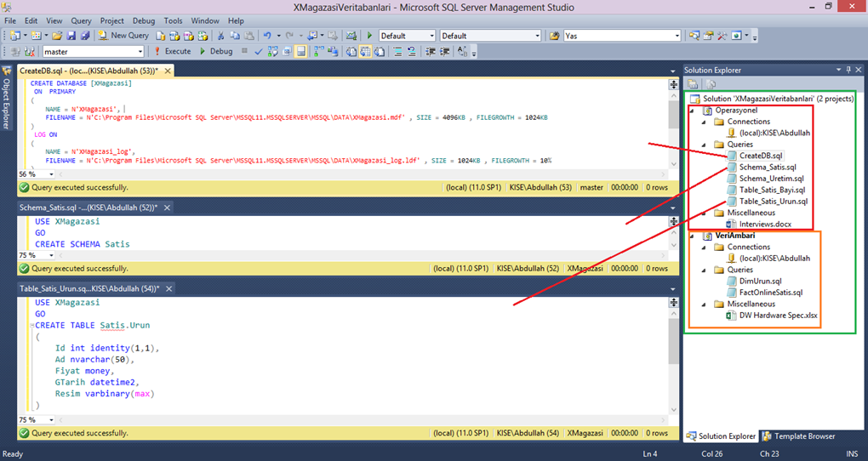
Task: Expand the Object Explorer side panel
Action: click(6, 99)
